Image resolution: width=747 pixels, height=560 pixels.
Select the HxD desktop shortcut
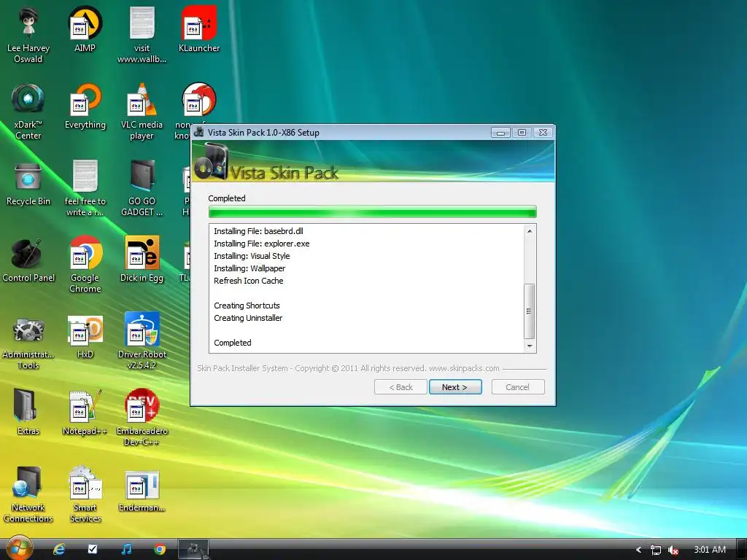pos(85,337)
